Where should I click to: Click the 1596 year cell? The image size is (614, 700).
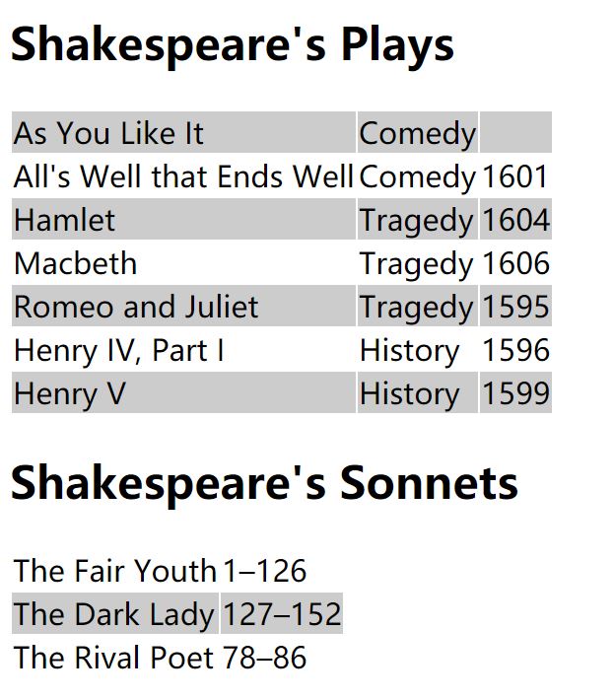pyautogui.click(x=515, y=349)
